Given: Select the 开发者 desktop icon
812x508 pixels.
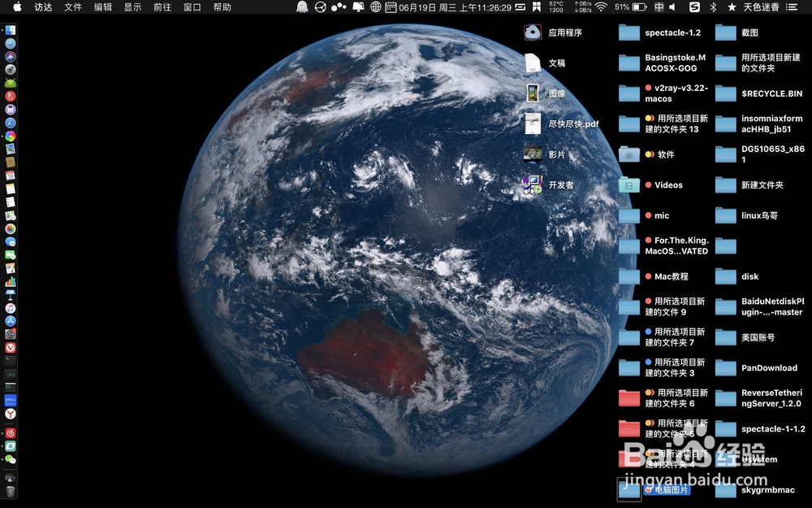Looking at the screenshot, I should 549,185.
